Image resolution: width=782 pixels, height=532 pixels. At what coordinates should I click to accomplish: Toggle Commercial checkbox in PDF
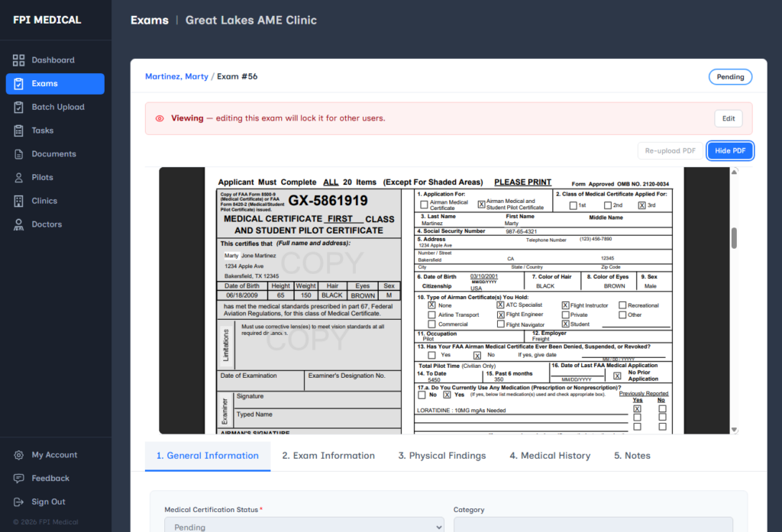431,324
